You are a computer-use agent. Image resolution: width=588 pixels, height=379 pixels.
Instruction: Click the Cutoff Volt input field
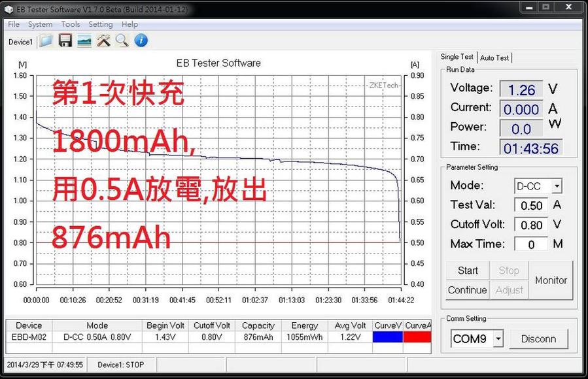pyautogui.click(x=531, y=225)
